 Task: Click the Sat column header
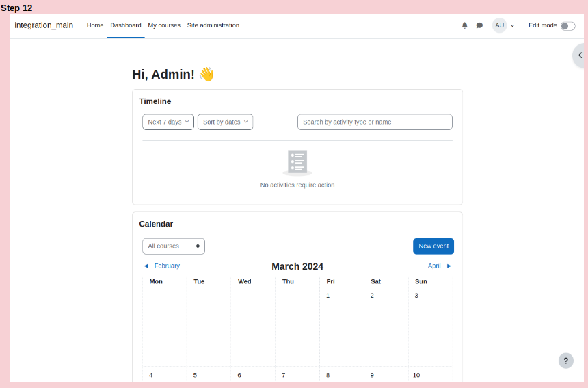click(376, 281)
